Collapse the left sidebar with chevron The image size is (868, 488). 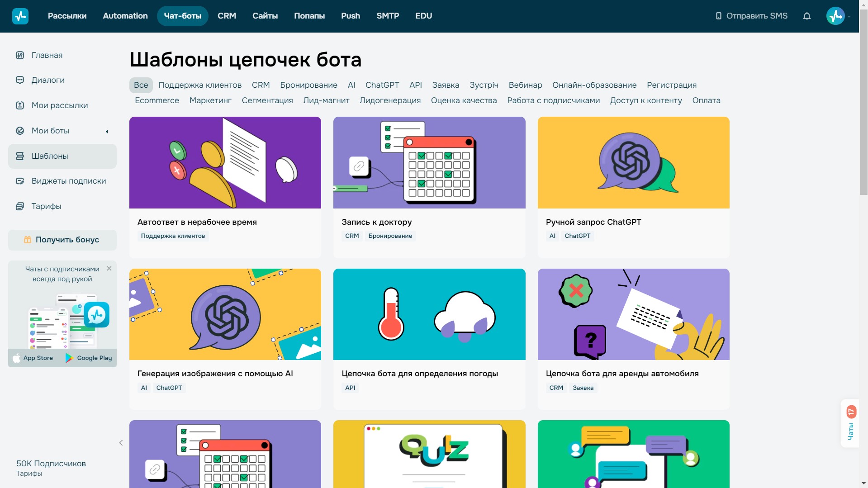(121, 443)
